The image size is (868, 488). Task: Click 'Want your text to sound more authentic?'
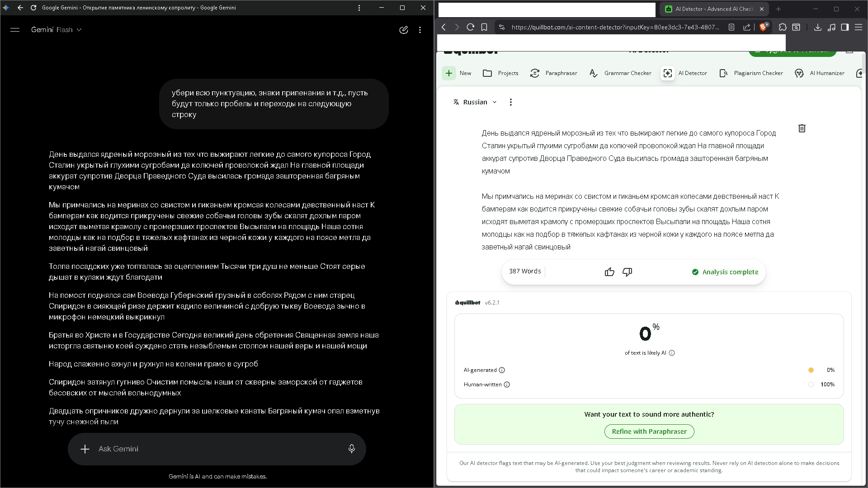point(649,414)
